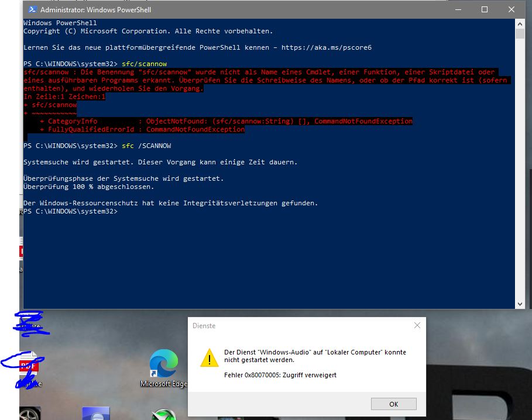
Task: Click the PowerShell scrollbar thumb
Action: (520, 33)
